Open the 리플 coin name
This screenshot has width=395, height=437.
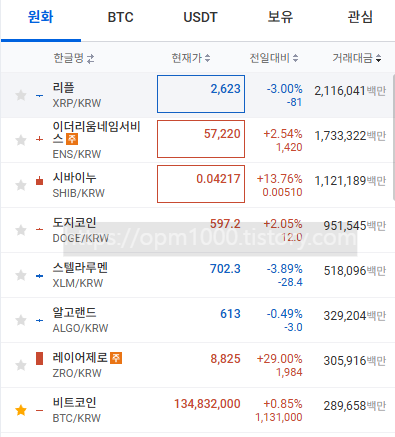[x=63, y=88]
